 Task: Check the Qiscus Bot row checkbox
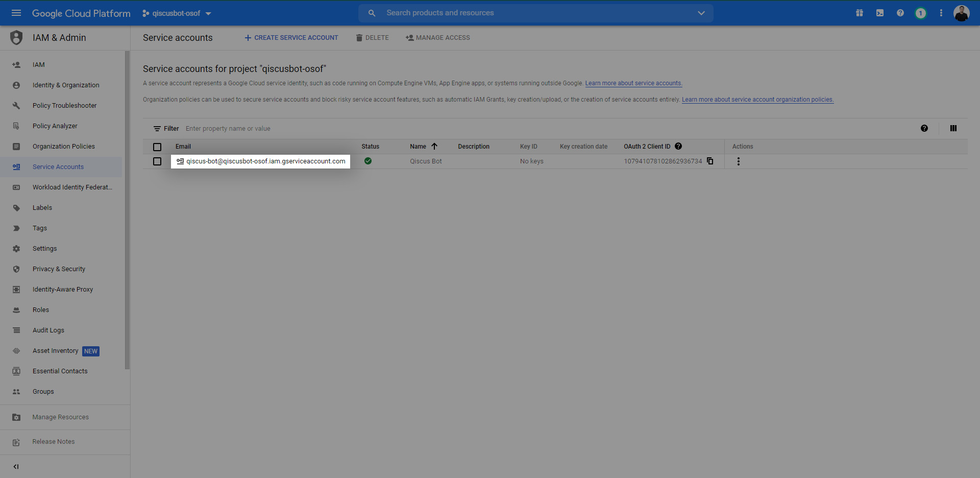157,161
